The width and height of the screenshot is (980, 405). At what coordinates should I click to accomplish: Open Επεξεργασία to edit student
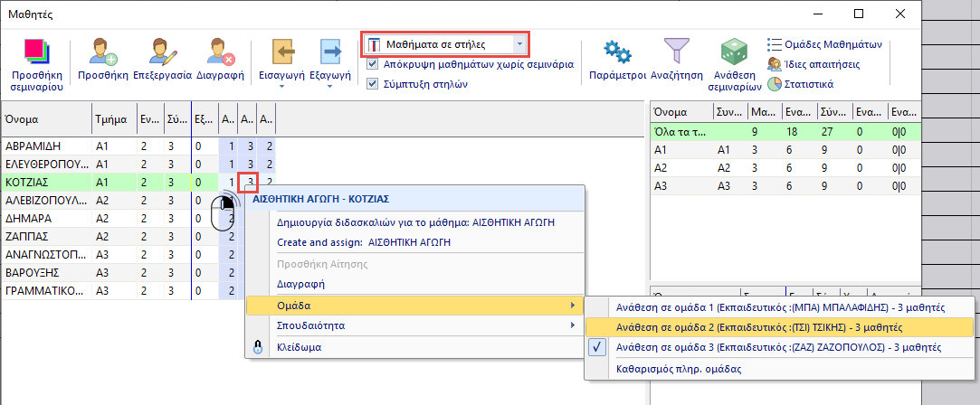click(161, 52)
